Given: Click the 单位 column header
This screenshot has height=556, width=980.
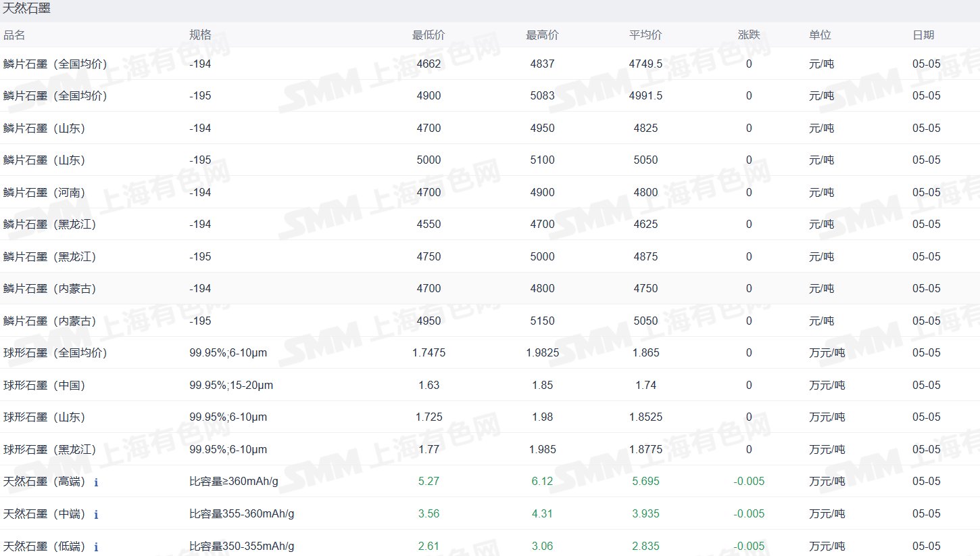Looking at the screenshot, I should pos(820,35).
